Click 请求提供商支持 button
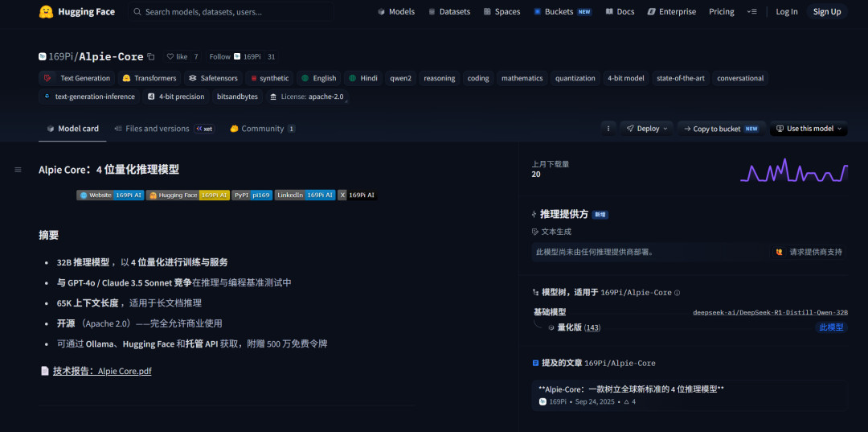 pos(809,252)
